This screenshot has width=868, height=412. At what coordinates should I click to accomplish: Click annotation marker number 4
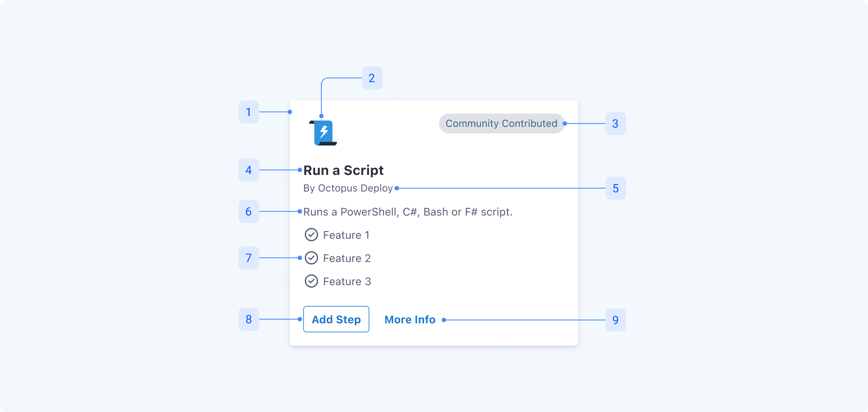point(248,170)
